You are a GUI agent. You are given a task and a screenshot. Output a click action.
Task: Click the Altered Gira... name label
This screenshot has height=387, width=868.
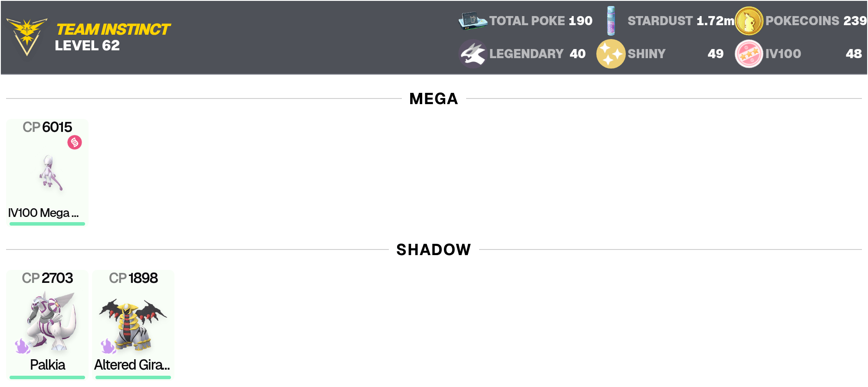pyautogui.click(x=132, y=365)
